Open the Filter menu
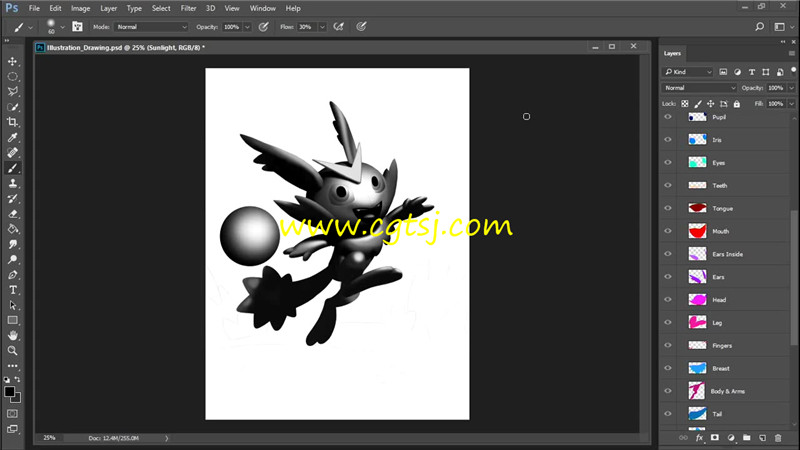 [x=188, y=8]
